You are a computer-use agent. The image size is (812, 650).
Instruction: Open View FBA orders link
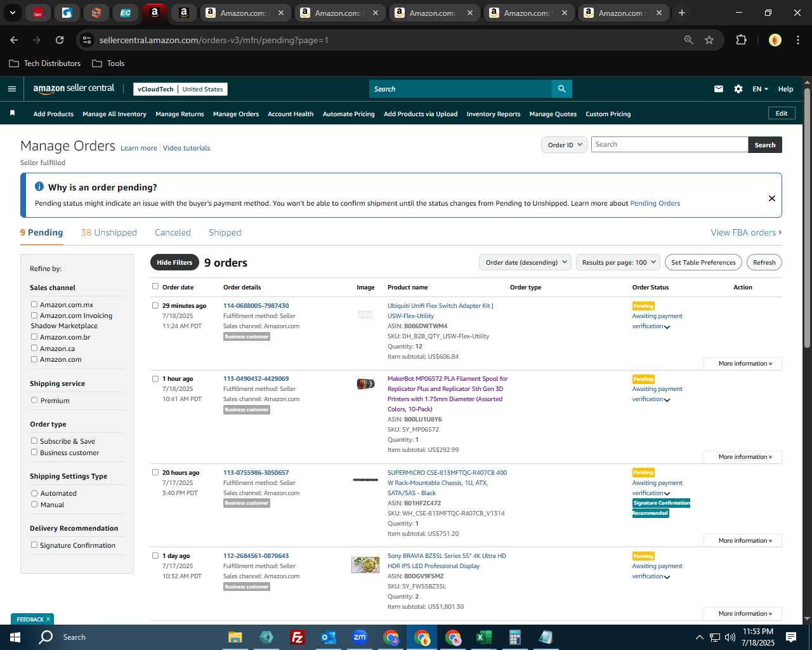coord(746,232)
